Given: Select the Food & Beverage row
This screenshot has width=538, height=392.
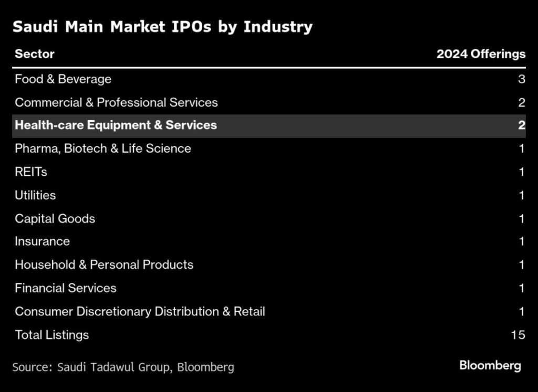Looking at the screenshot, I should point(63,79).
